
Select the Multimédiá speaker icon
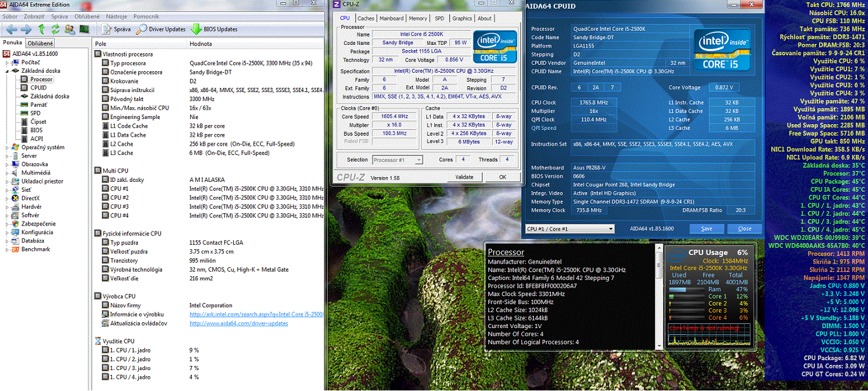pos(16,173)
